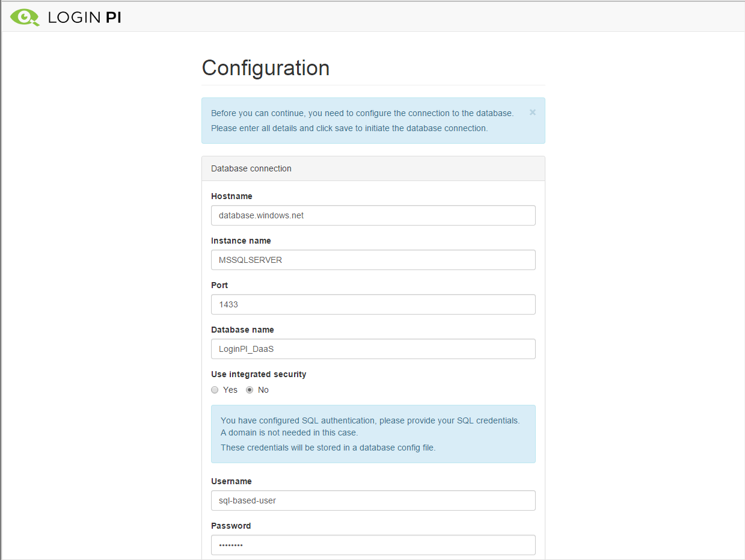Dismiss the blue database connection alert
The image size is (745, 560).
(x=532, y=112)
